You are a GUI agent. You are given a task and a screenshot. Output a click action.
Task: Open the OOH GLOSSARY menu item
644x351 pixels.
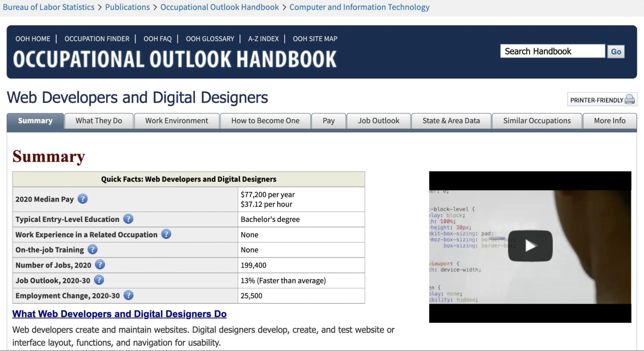(x=210, y=39)
